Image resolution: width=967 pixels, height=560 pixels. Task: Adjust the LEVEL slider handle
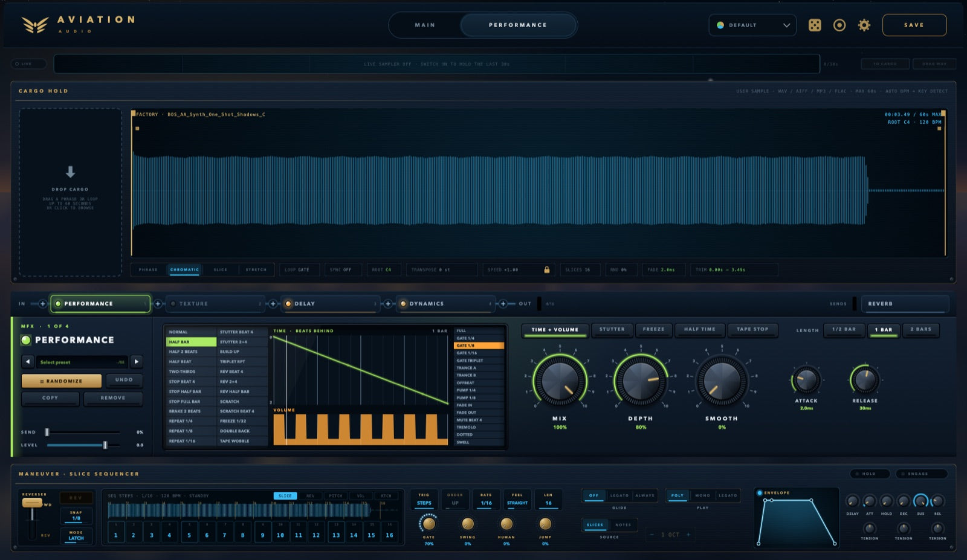pyautogui.click(x=105, y=445)
